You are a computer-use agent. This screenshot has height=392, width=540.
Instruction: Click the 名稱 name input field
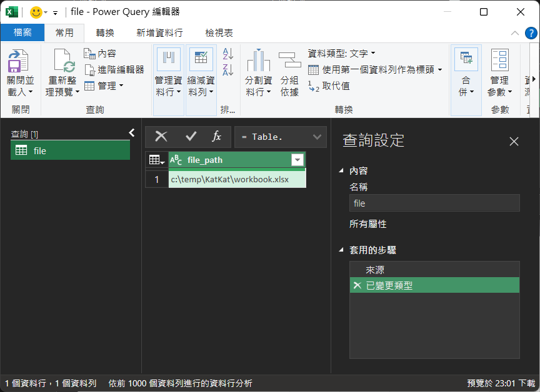pyautogui.click(x=434, y=203)
